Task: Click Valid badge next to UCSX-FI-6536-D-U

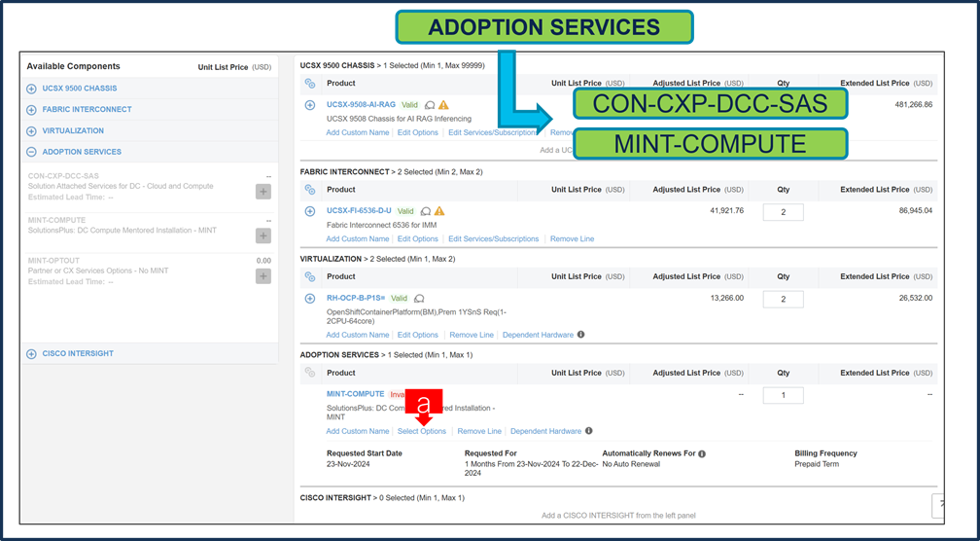Action: point(405,211)
